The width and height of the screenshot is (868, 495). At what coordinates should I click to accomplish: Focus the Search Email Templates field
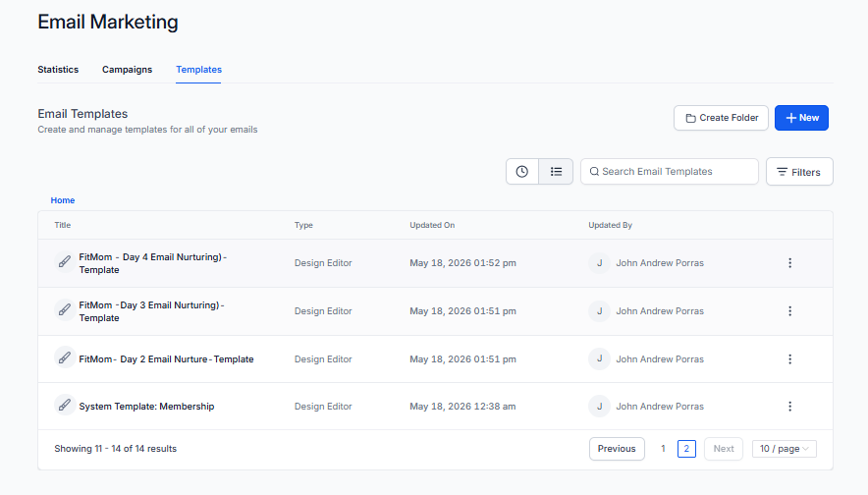coord(670,172)
